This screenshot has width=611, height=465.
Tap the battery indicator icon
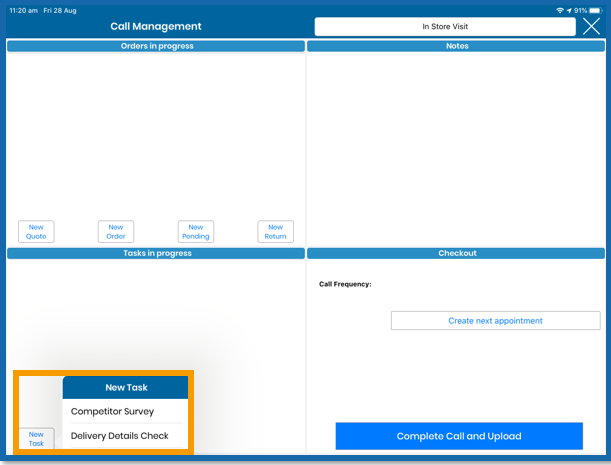pos(596,11)
